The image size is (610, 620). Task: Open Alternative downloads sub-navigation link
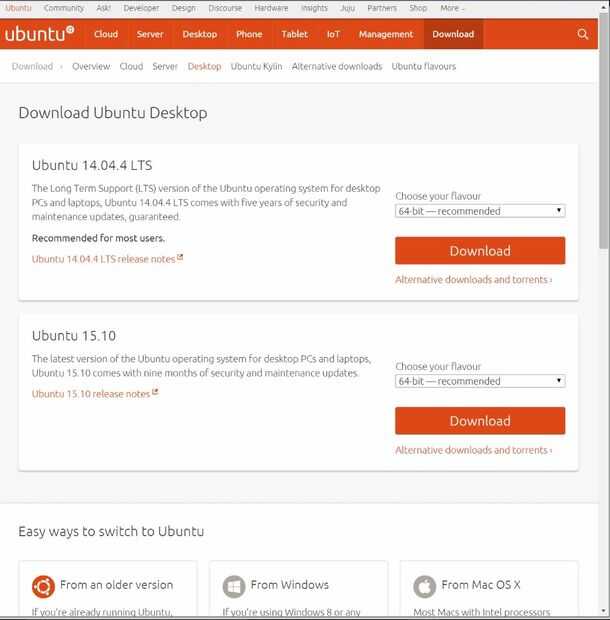337,66
